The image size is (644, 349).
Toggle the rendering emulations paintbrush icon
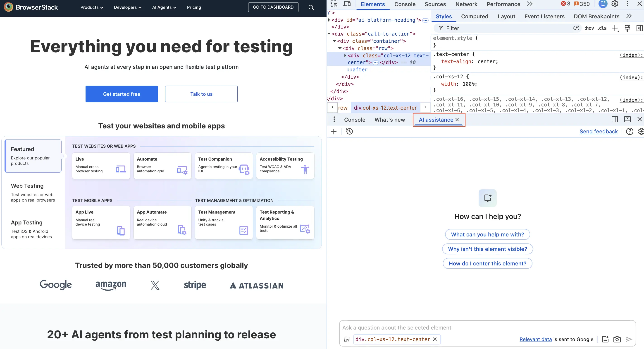(627, 28)
